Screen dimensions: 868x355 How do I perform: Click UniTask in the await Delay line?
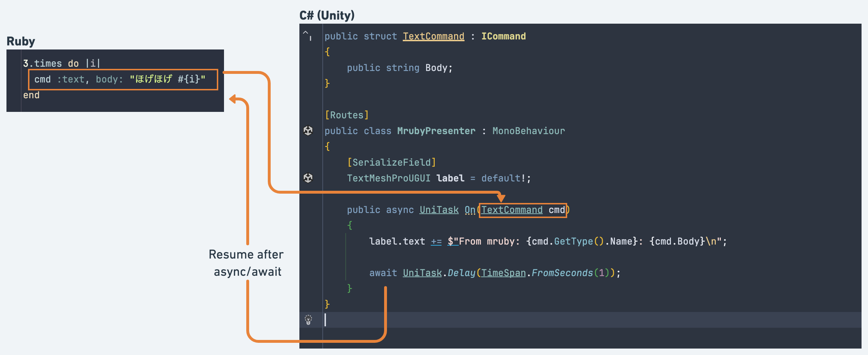coord(422,273)
